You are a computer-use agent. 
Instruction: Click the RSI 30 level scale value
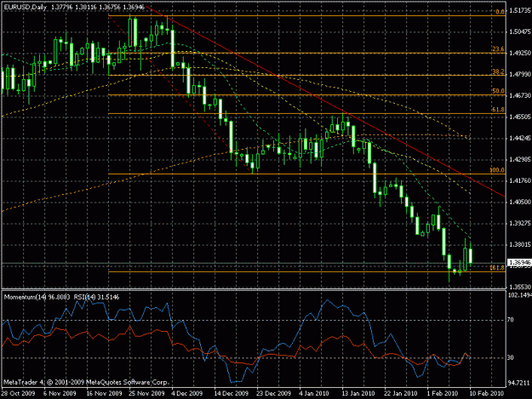point(510,357)
